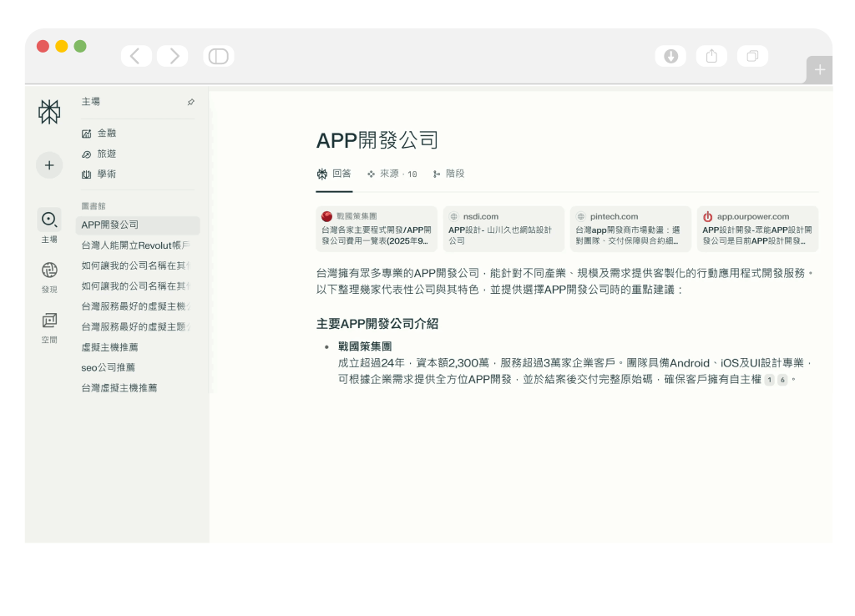Screen dimensions: 855x616
Task: Open 台灣人能開立Revolut帳戶 thread
Action: (138, 245)
